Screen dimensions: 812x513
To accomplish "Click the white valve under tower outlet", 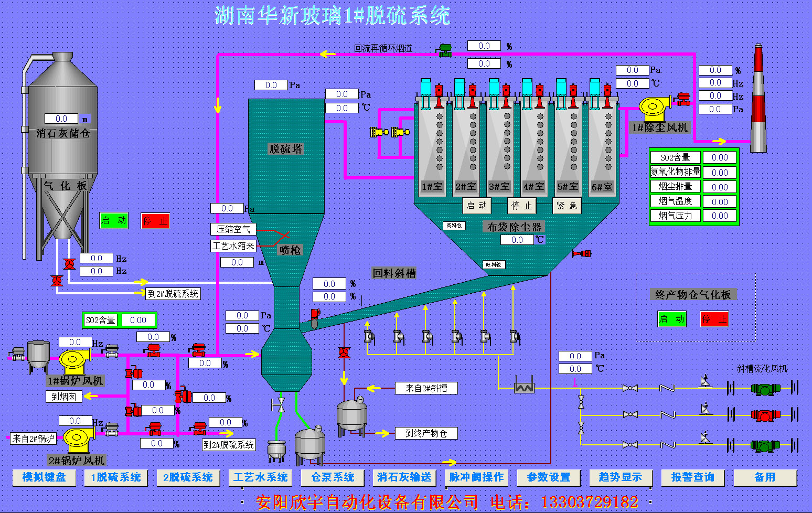I will point(279,404).
